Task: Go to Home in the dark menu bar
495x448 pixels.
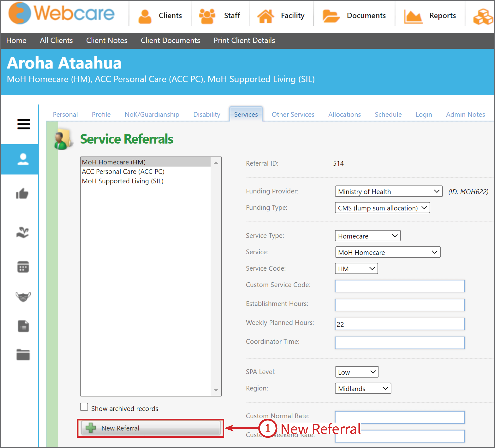Action: coord(16,41)
